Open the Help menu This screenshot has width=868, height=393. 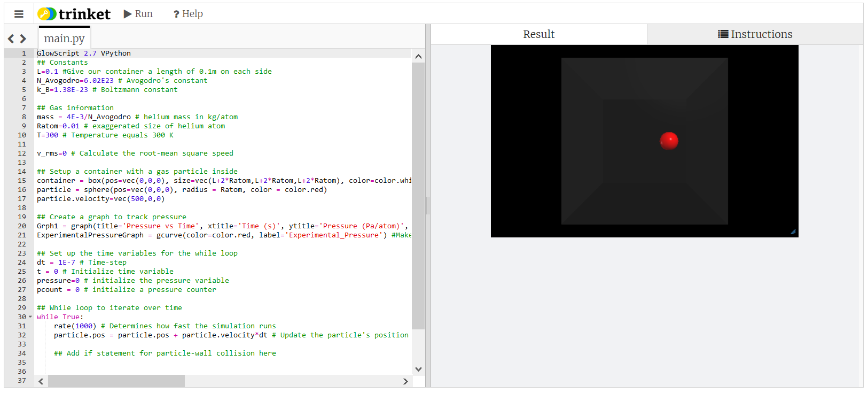[x=188, y=14]
